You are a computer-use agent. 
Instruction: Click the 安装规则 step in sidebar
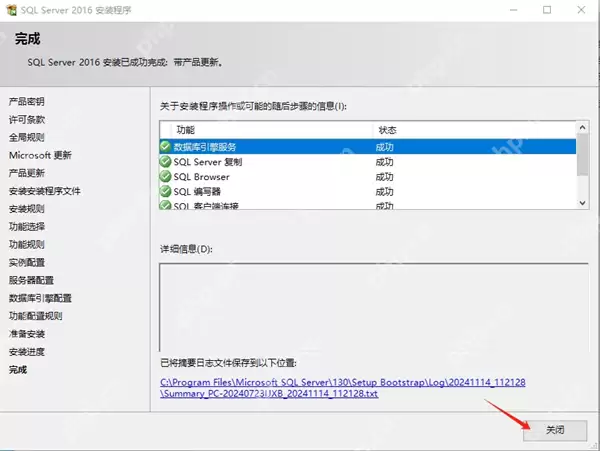pyautogui.click(x=27, y=209)
